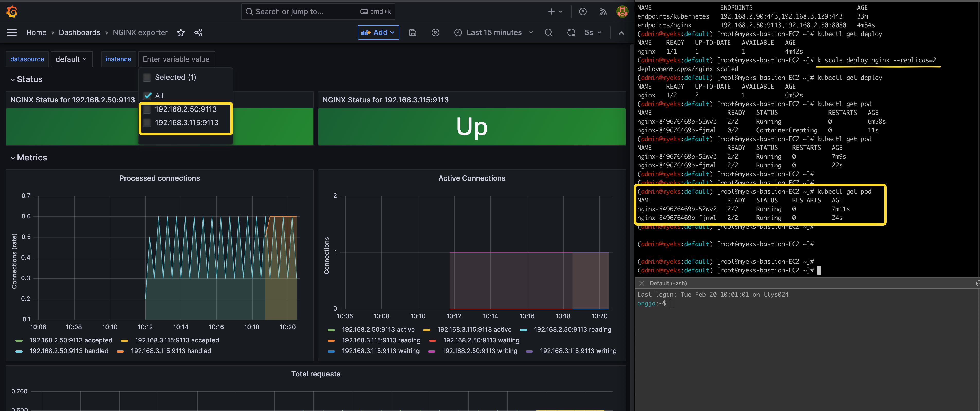Screen dimensions: 980x411
Task: Toggle the Selected (1) checkbox
Action: (147, 78)
